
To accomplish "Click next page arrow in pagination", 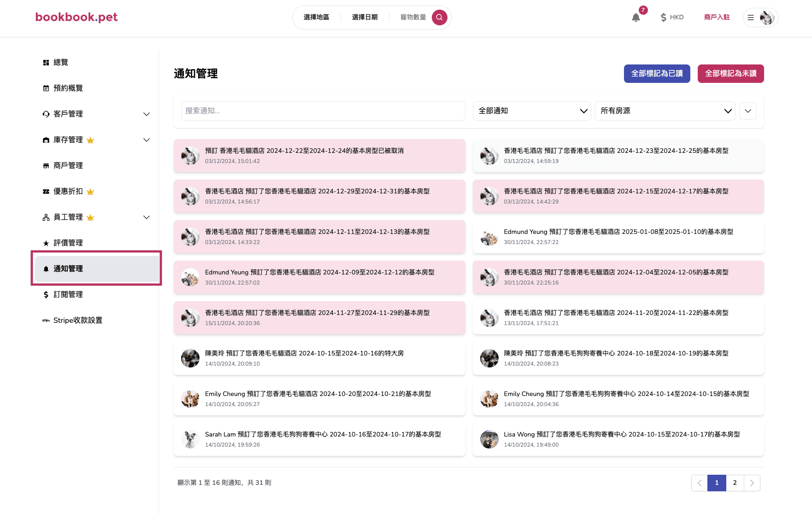I will pos(752,483).
